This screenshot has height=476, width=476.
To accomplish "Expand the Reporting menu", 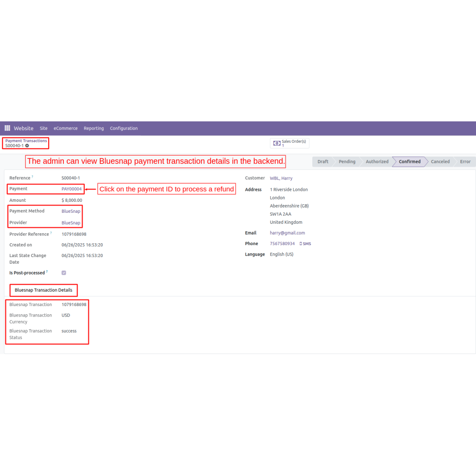I will coord(94,129).
